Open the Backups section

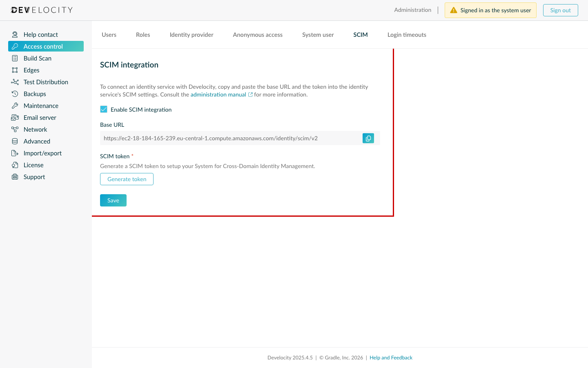point(34,94)
